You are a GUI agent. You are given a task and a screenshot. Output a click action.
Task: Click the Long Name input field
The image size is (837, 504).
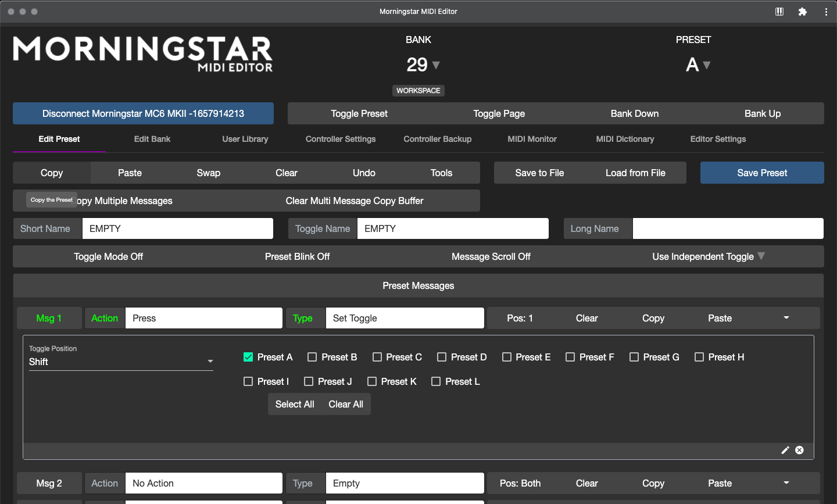click(728, 228)
